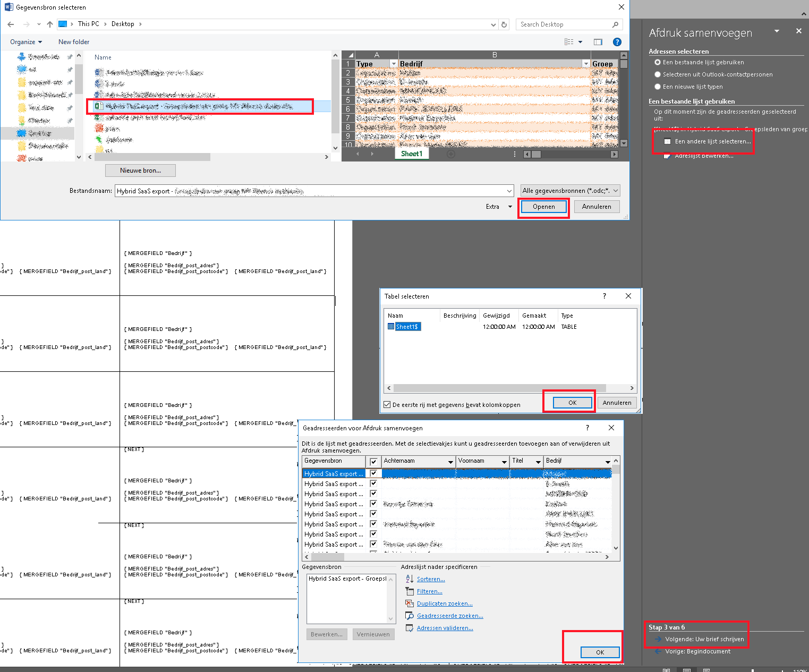Viewport: 809px width, 672px height.
Task: Click the Geadresseerde zoeken magnifier icon
Action: (x=410, y=616)
